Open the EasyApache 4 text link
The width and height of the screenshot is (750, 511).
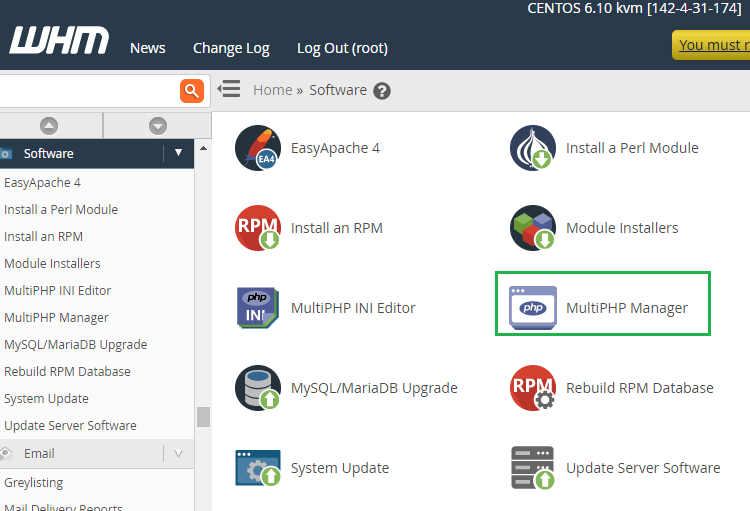(335, 148)
